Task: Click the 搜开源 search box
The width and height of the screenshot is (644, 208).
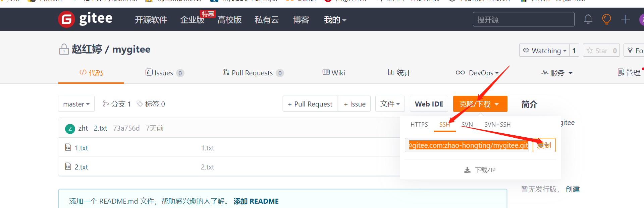Action: [x=524, y=19]
